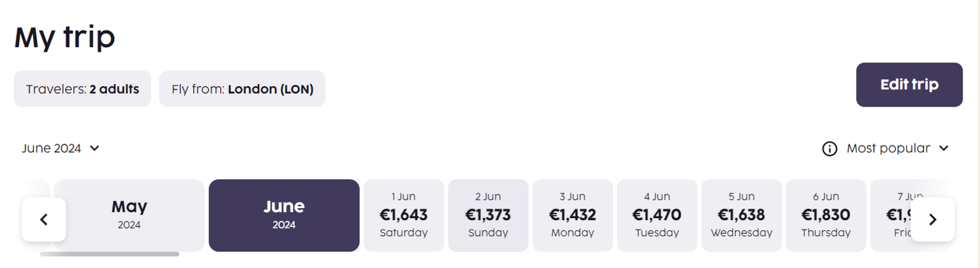Click the right arrow to scroll dates forward
The width and height of the screenshot is (980, 268).
pyautogui.click(x=932, y=220)
